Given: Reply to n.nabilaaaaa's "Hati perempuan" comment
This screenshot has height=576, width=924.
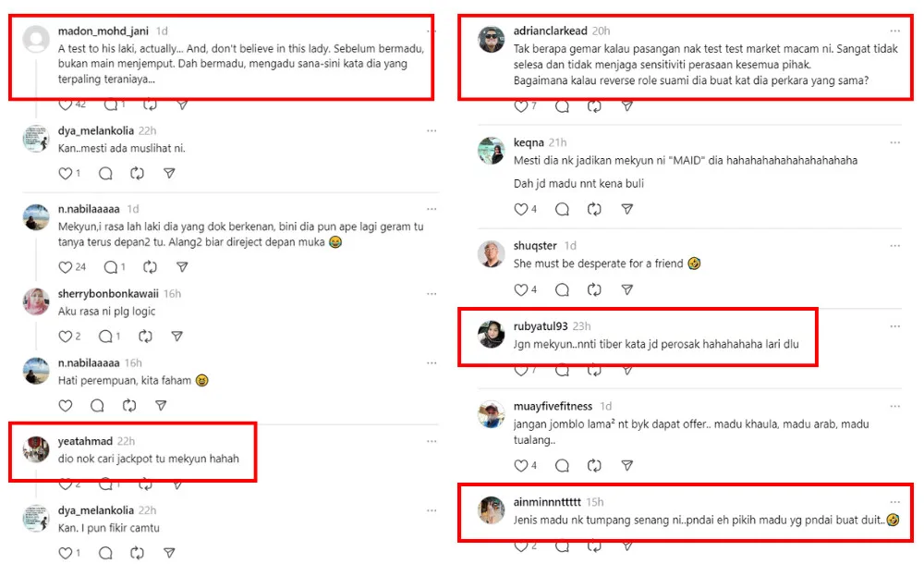Looking at the screenshot, I should pyautogui.click(x=97, y=405).
